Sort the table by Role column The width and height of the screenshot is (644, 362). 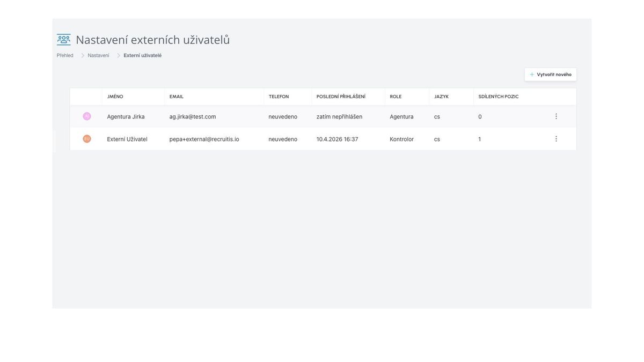pos(396,97)
